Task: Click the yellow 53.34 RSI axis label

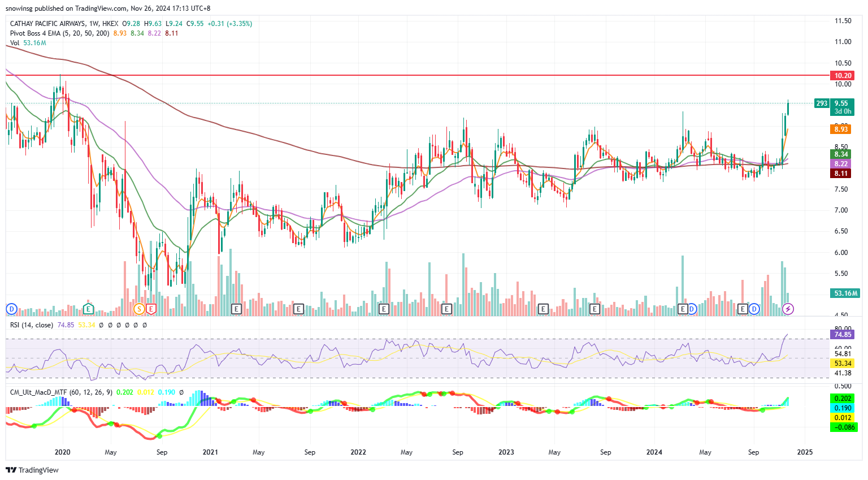Action: coord(843,364)
